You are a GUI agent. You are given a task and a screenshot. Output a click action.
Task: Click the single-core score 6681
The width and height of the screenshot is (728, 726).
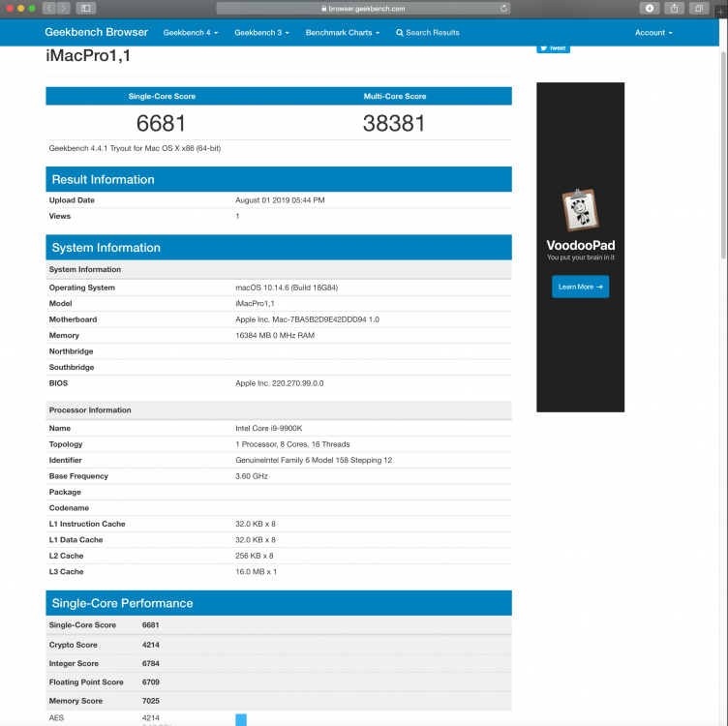(x=161, y=123)
